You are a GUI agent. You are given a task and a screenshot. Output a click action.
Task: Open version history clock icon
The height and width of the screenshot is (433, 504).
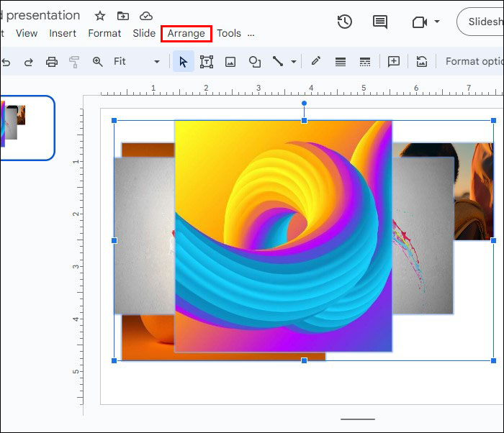coord(345,22)
